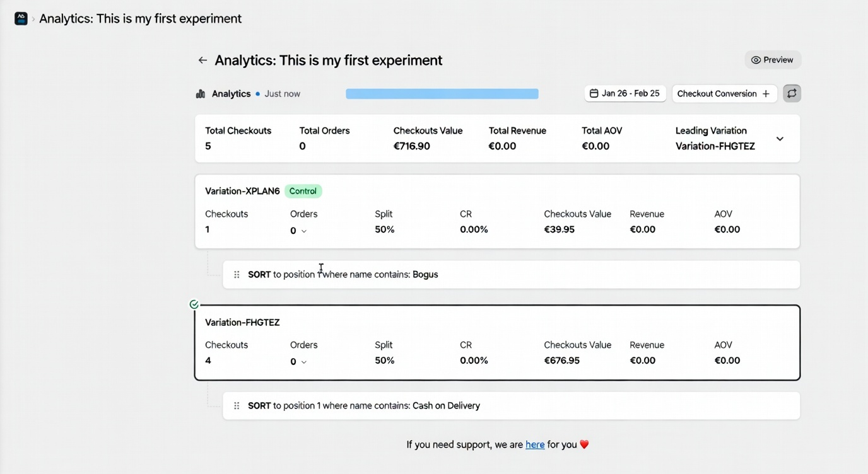Click the plus icon in Checkout Conversion button
The image size is (868, 474).
tap(766, 94)
